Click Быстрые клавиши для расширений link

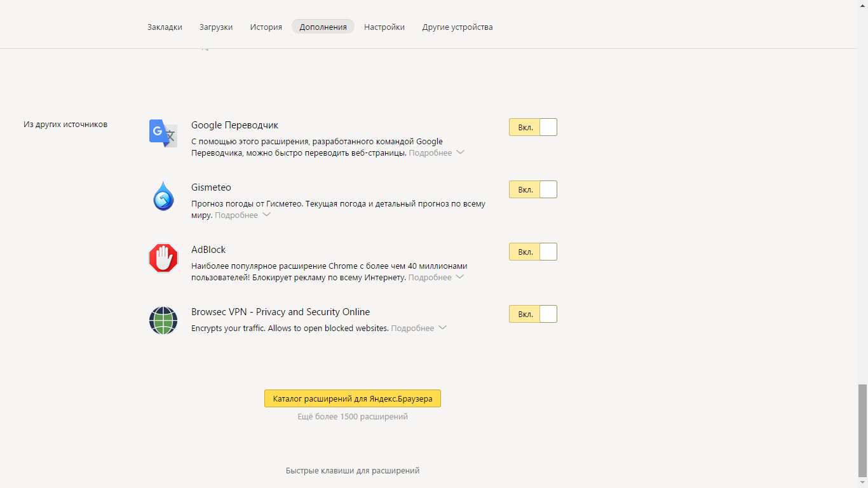353,471
